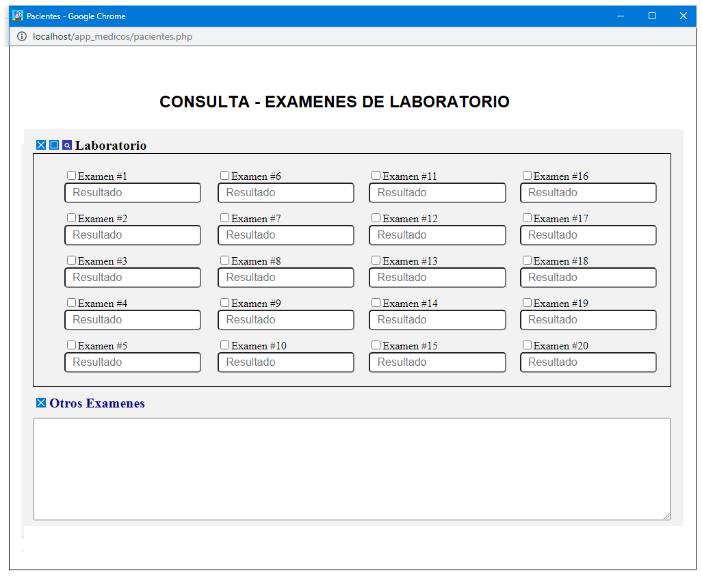This screenshot has width=702, height=588.
Task: Enable the Examen #9 checkbox
Action: click(224, 302)
